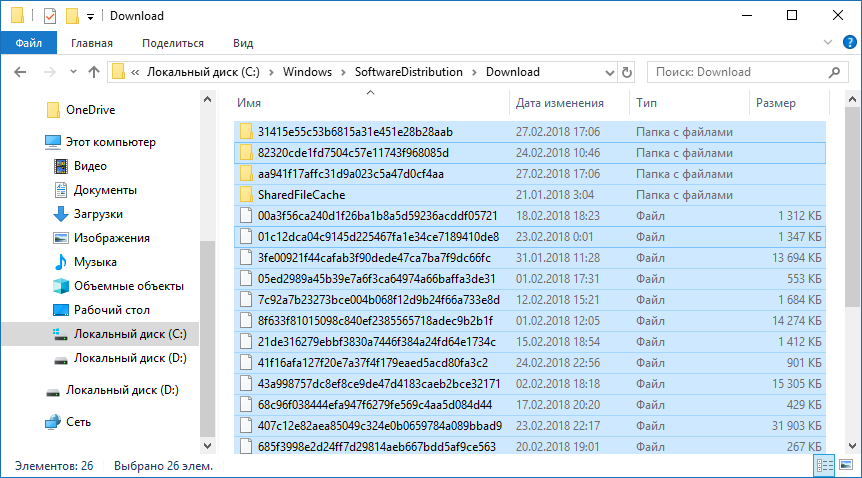This screenshot has width=862, height=478.
Task: Switch to details view layout
Action: pos(824,465)
